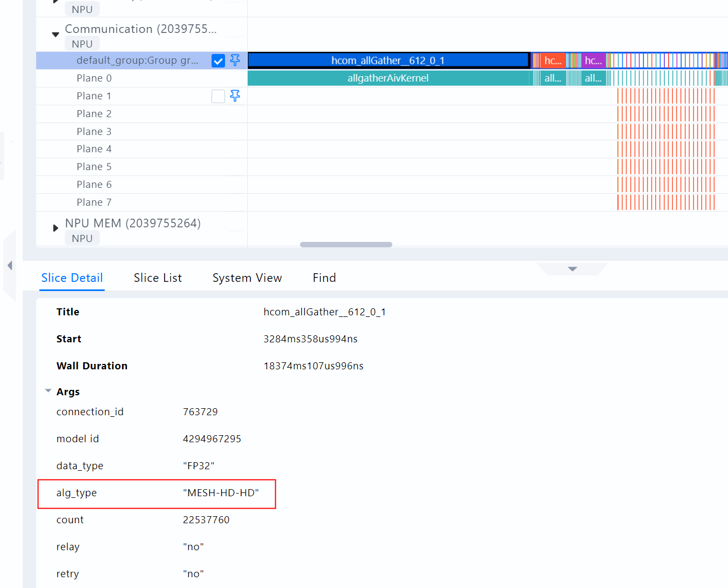Viewport: 728px width, 588px height.
Task: Click the timeline horizontal scrollbar thumb
Action: pos(346,245)
